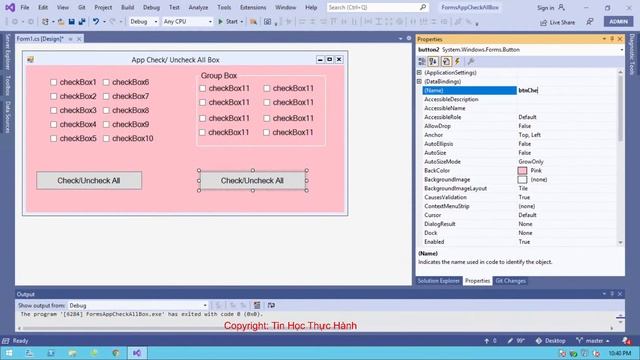Open the master Git branch selector
This screenshot has height=360, width=640.
click(x=593, y=341)
